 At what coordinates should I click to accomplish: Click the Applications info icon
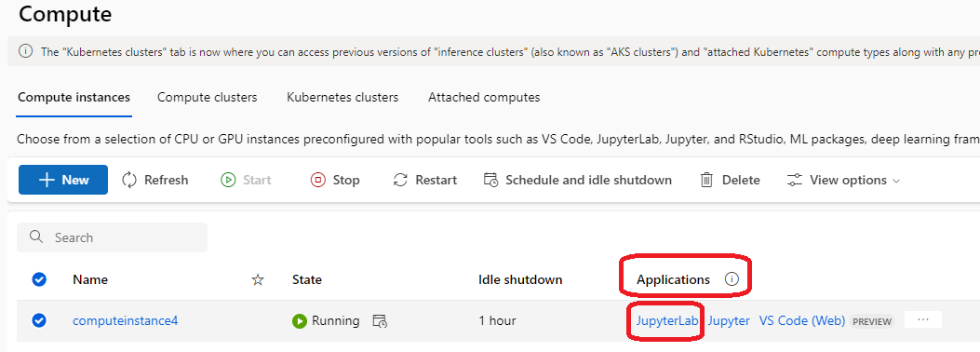coord(732,279)
